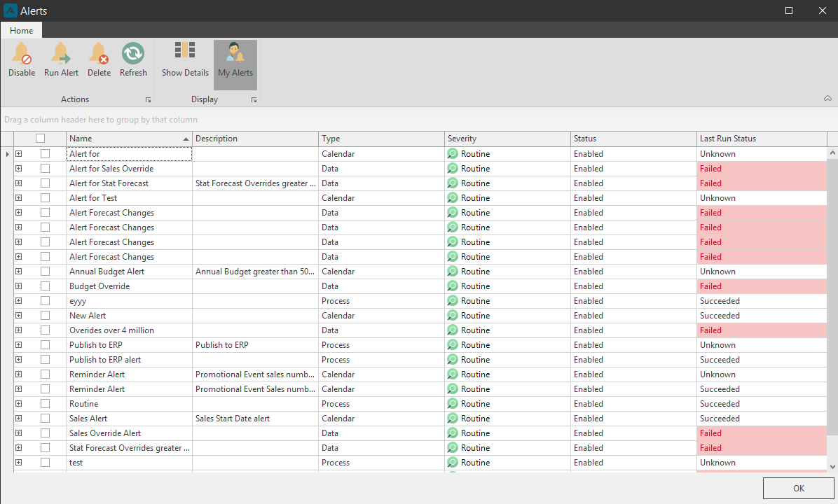This screenshot has height=504, width=838.
Task: Refresh the alerts list
Action: [133, 59]
